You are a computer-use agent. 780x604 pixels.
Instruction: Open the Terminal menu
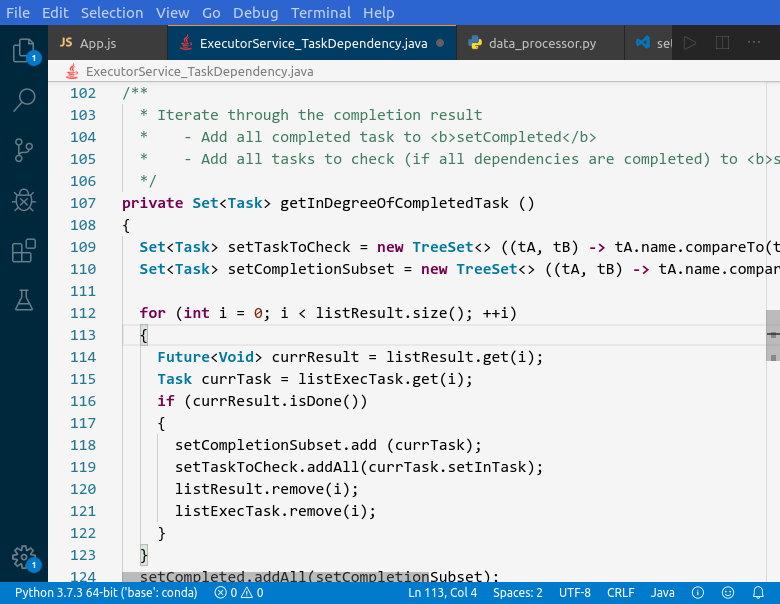pos(321,12)
